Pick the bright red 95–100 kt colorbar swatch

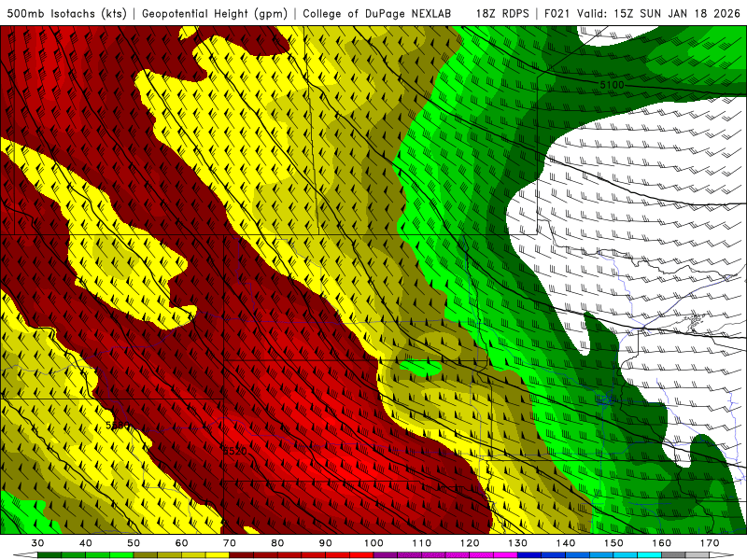pos(361,555)
